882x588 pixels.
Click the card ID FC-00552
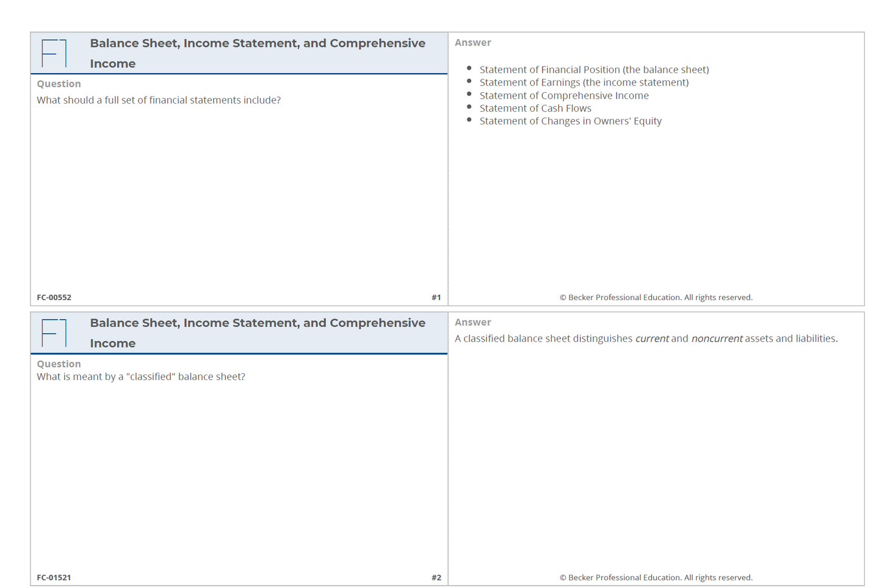(54, 298)
